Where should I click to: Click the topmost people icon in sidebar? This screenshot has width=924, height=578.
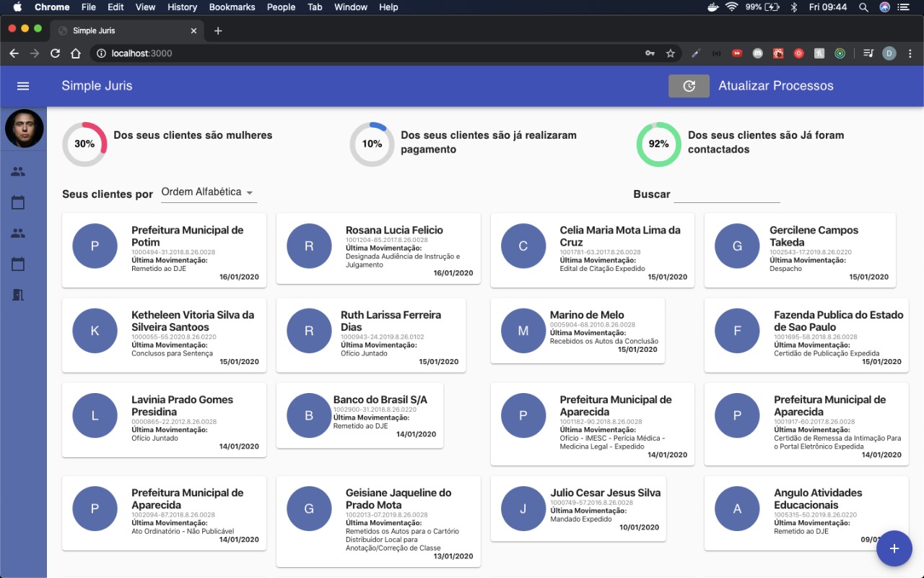[x=18, y=172]
